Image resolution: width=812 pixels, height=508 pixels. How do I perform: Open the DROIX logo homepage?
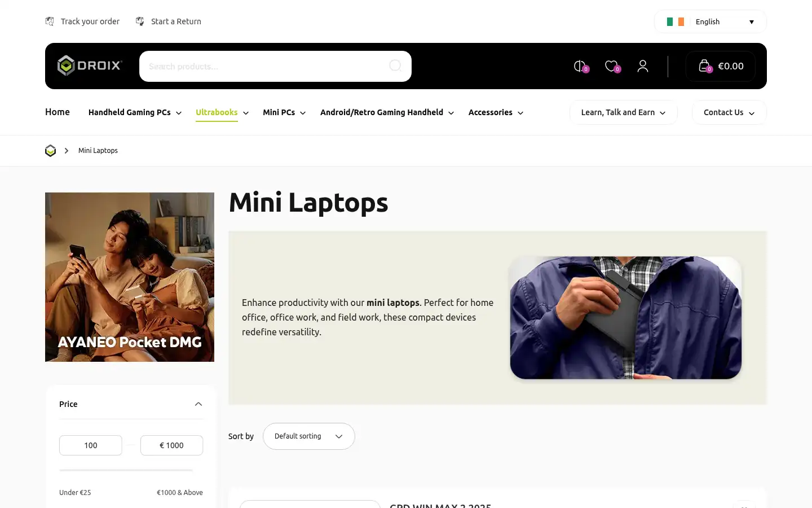tap(90, 66)
